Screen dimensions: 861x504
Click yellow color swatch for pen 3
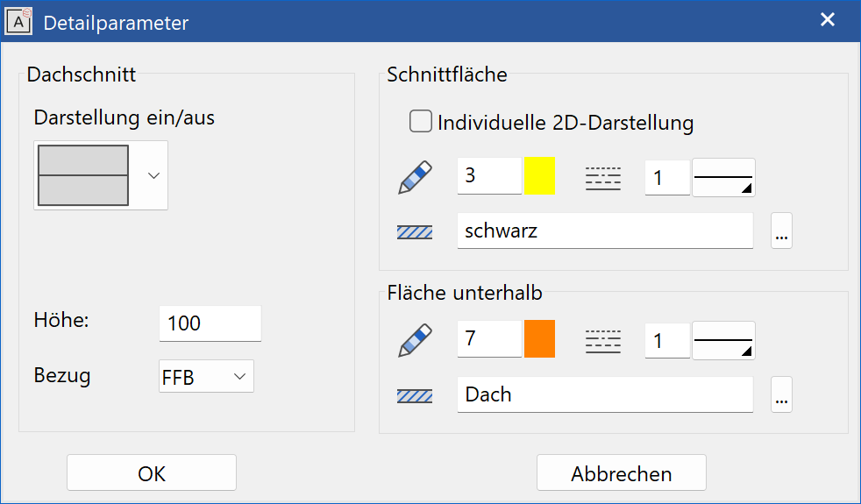[x=540, y=177]
